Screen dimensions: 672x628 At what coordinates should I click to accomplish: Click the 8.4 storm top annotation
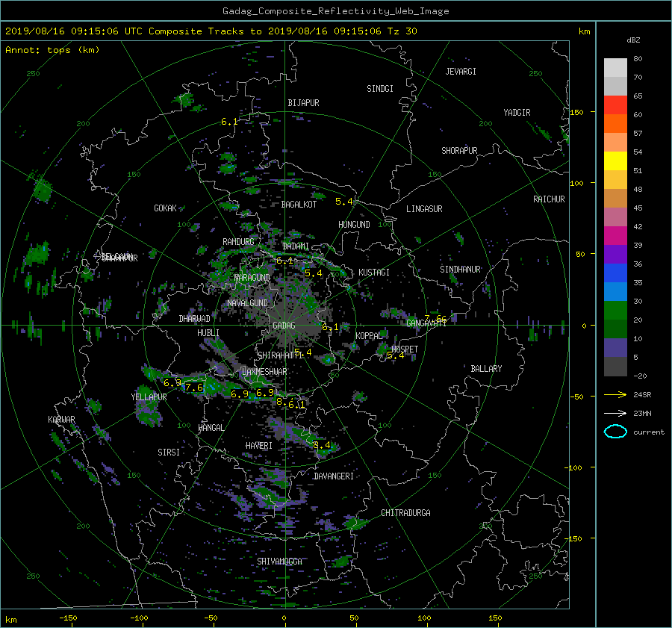click(322, 445)
